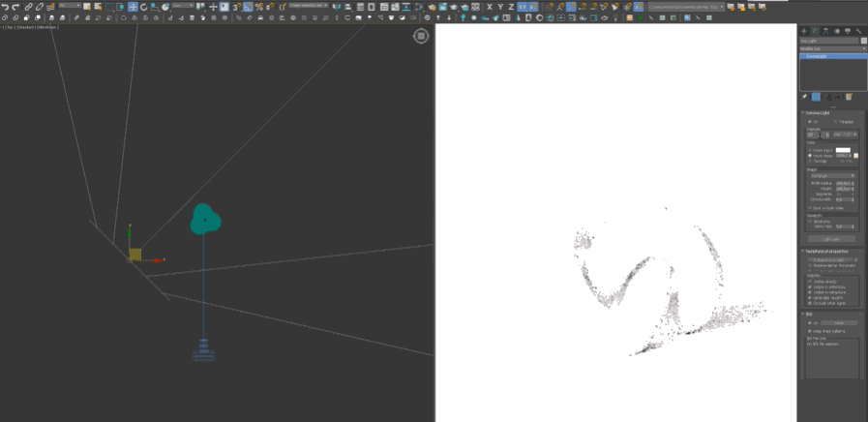This screenshot has width=868, height=422.
Task: Toggle Occlude other lights checkbox
Action: (x=811, y=303)
